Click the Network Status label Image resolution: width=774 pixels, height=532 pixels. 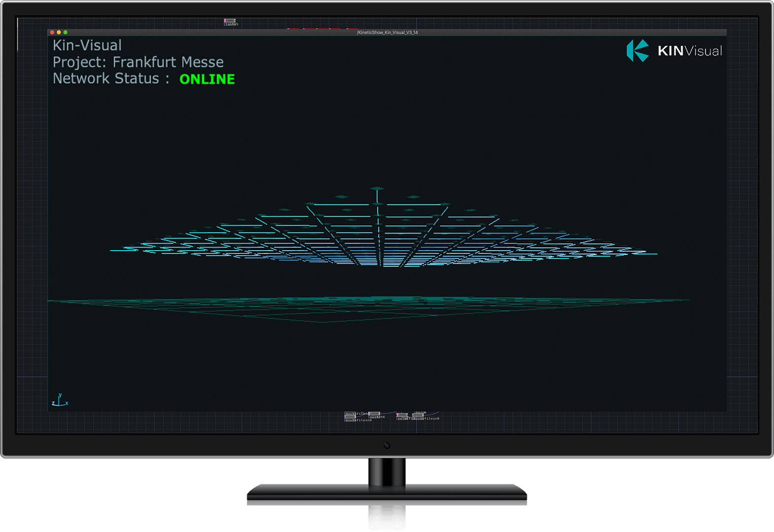tap(106, 79)
